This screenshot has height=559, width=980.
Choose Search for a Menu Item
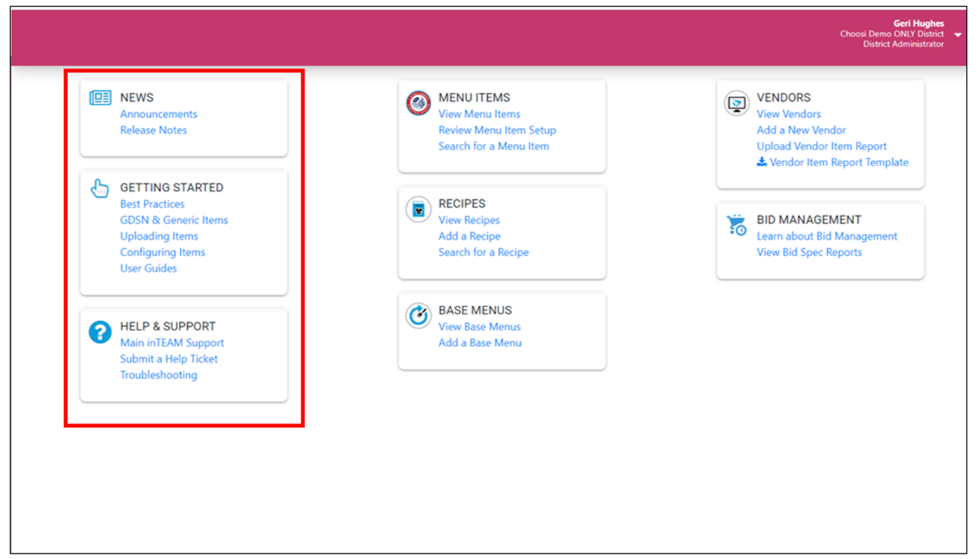494,146
